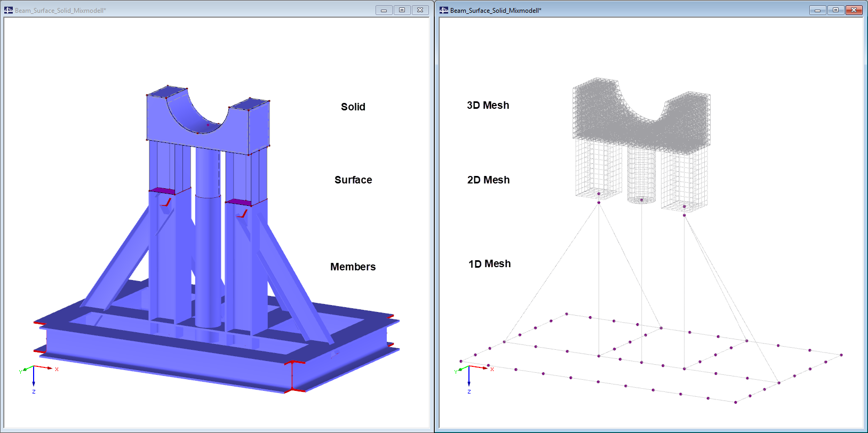Click the "Members" label in left window

(353, 267)
